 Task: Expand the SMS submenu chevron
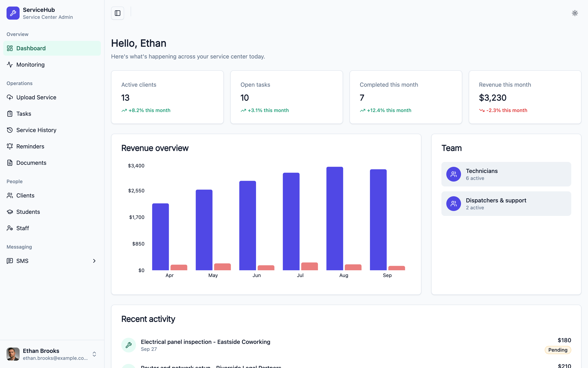pos(94,261)
